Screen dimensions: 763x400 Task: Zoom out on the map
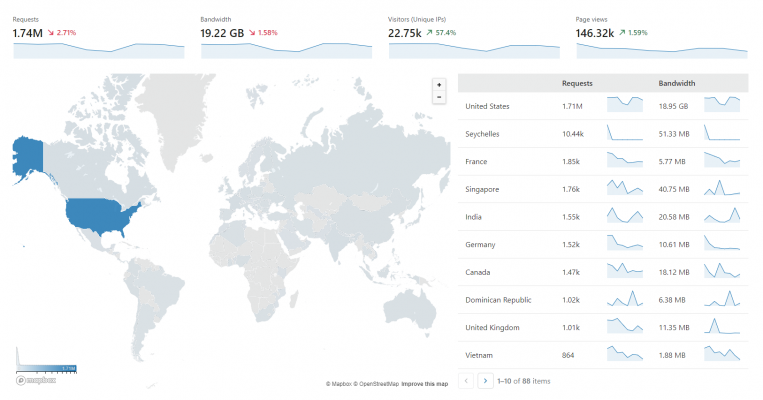[x=439, y=97]
